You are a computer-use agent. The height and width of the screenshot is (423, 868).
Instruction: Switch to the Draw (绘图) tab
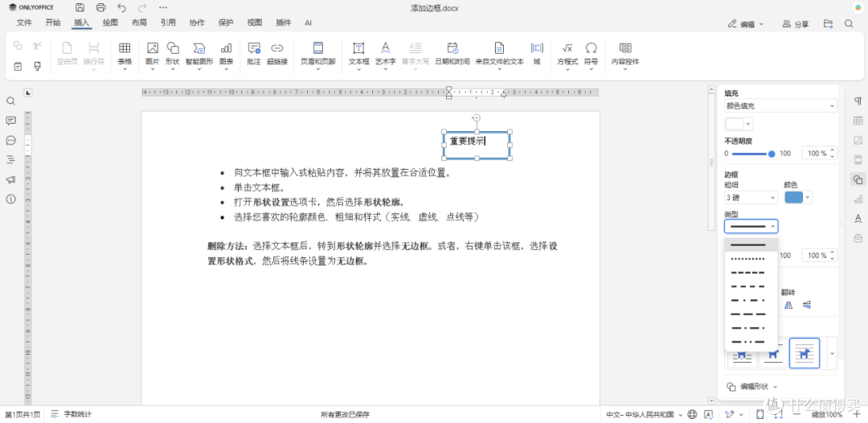point(110,23)
